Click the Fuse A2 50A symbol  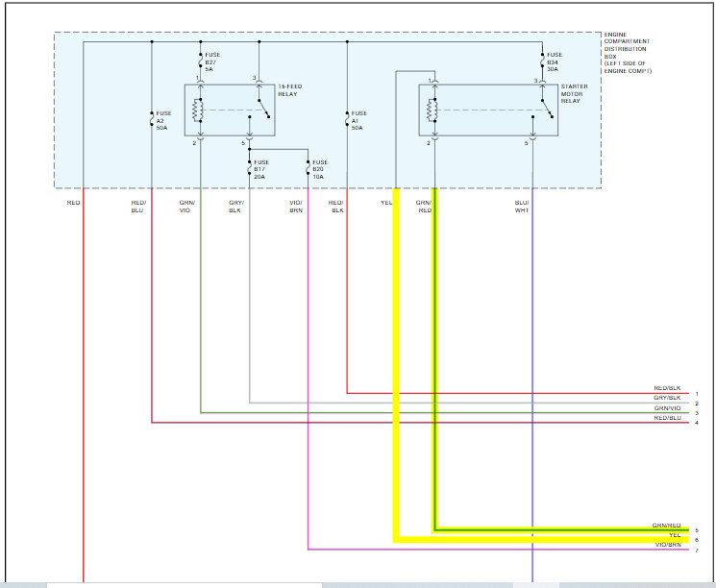click(152, 119)
